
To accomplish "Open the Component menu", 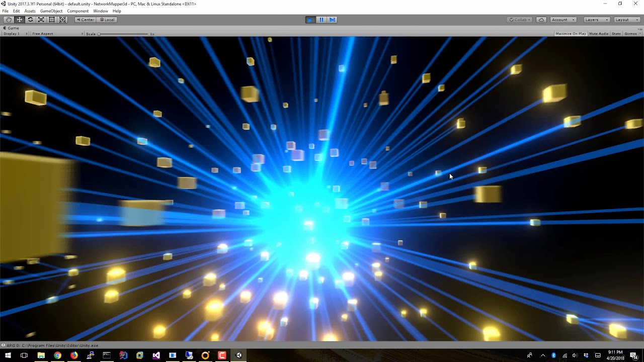I will point(78,11).
